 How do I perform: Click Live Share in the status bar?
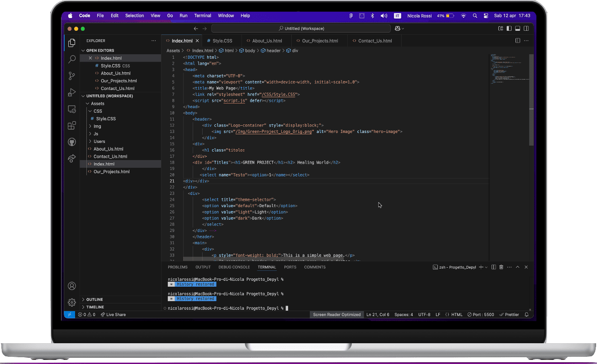113,315
